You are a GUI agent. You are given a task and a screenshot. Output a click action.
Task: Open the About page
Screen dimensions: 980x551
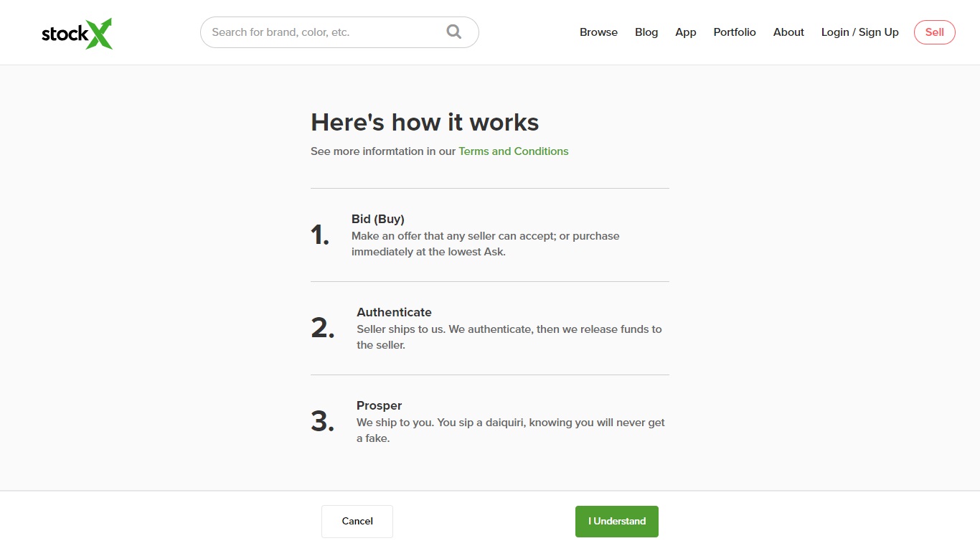pos(788,32)
